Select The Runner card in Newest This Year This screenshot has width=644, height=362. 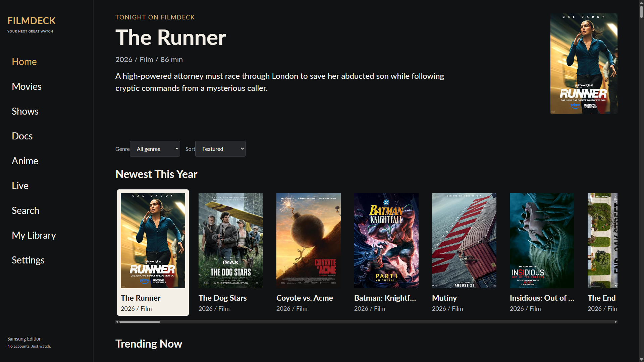(153, 252)
